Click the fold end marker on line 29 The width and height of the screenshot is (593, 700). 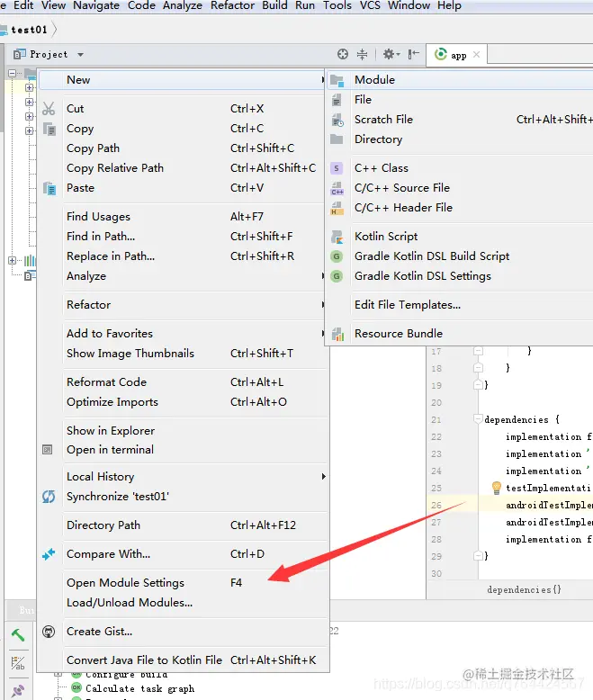[x=478, y=556]
